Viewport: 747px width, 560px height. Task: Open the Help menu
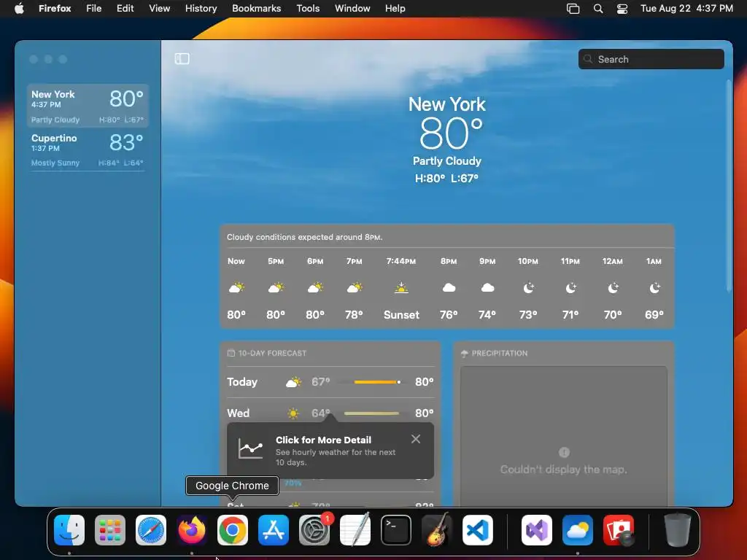tap(395, 8)
